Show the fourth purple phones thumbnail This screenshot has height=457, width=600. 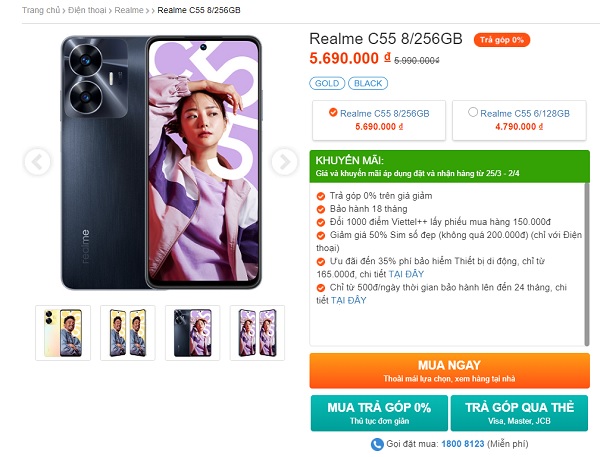pyautogui.click(x=257, y=332)
